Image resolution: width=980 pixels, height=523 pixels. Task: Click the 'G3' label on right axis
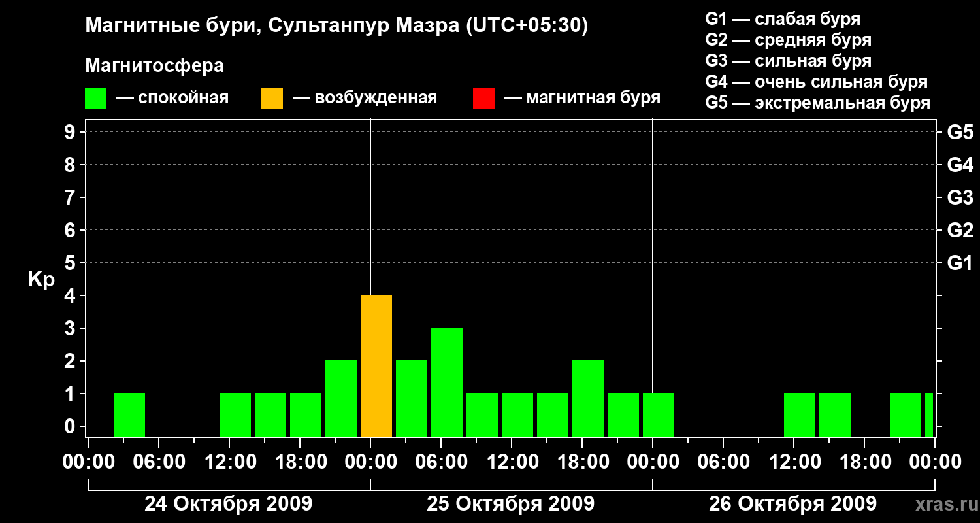click(960, 198)
